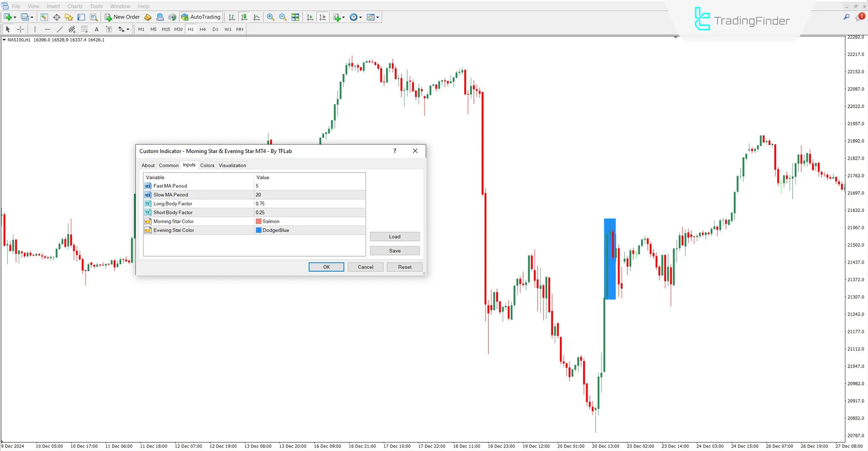Viewport: 868px width, 451px height.
Task: Click the Zoom Out magnifier icon
Action: [283, 17]
